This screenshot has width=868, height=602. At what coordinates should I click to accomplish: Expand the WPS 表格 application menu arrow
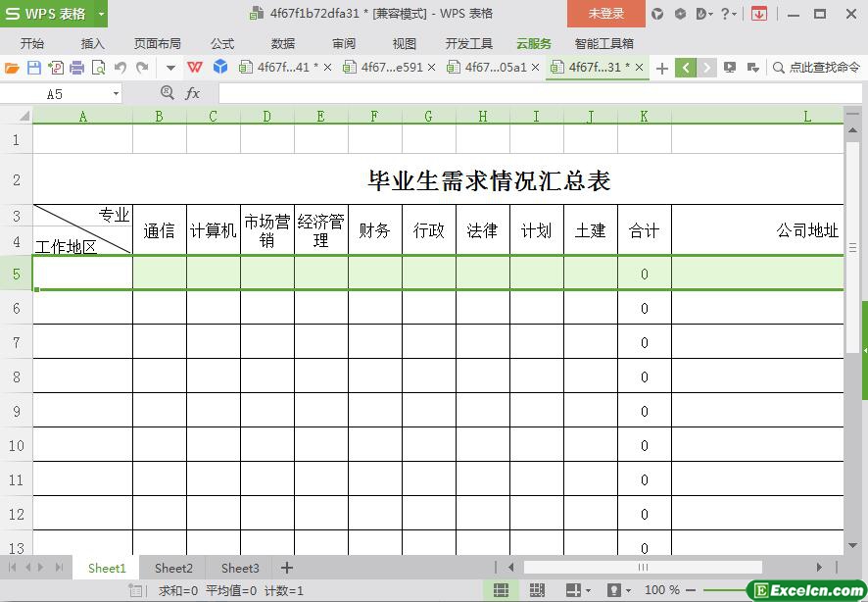click(101, 14)
